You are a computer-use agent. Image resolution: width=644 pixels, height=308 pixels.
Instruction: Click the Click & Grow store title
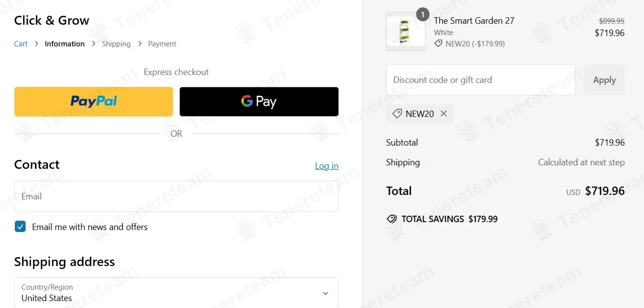pyautogui.click(x=52, y=21)
